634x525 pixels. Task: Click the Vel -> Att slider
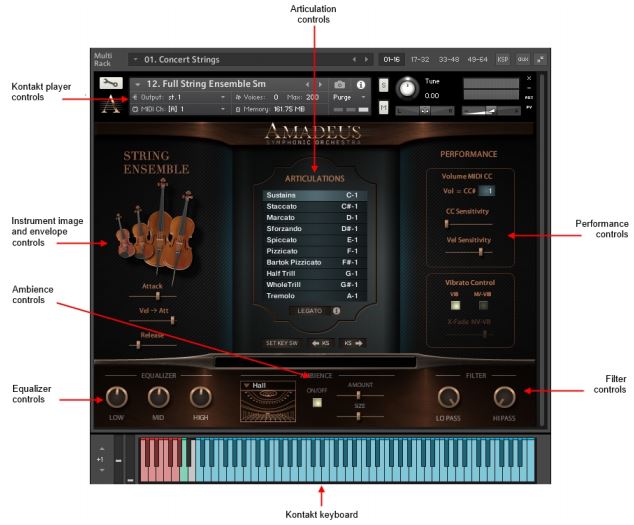tap(153, 320)
